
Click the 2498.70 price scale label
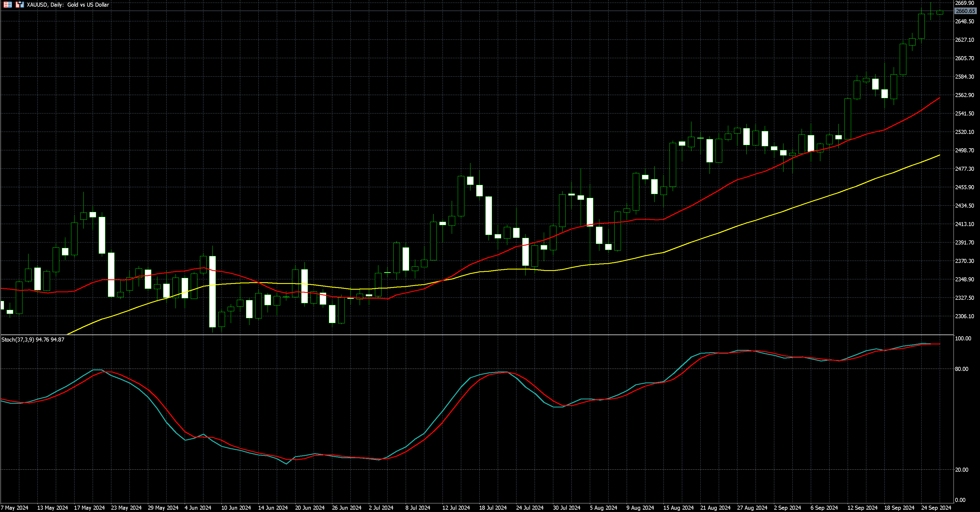pyautogui.click(x=965, y=150)
